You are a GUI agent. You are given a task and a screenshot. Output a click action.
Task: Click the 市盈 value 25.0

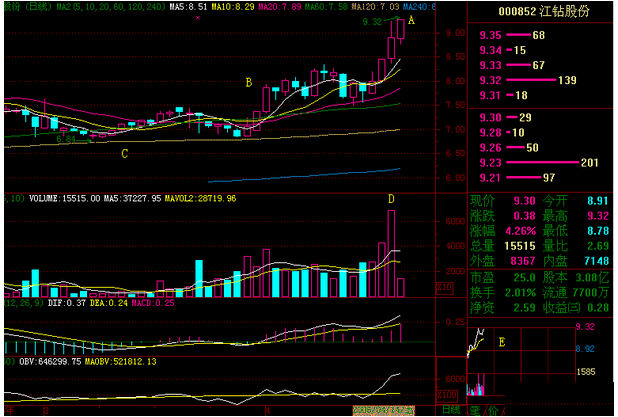[524, 277]
